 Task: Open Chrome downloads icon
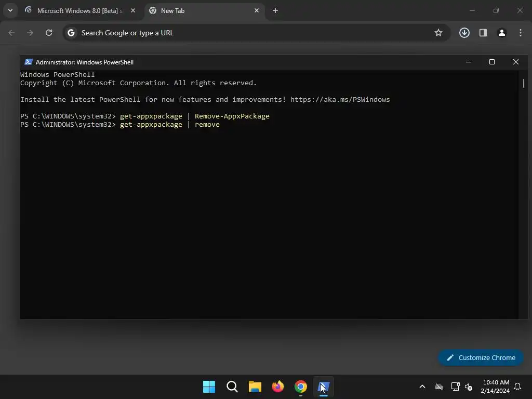pyautogui.click(x=464, y=33)
